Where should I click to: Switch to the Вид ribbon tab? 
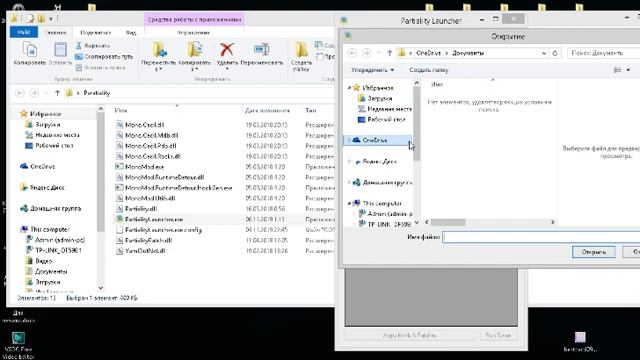tap(131, 33)
